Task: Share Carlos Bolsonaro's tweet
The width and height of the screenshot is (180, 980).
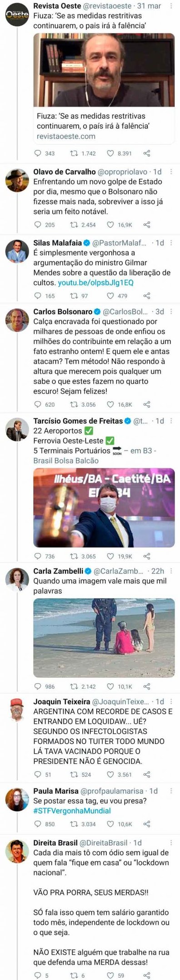Action: [x=147, y=404]
